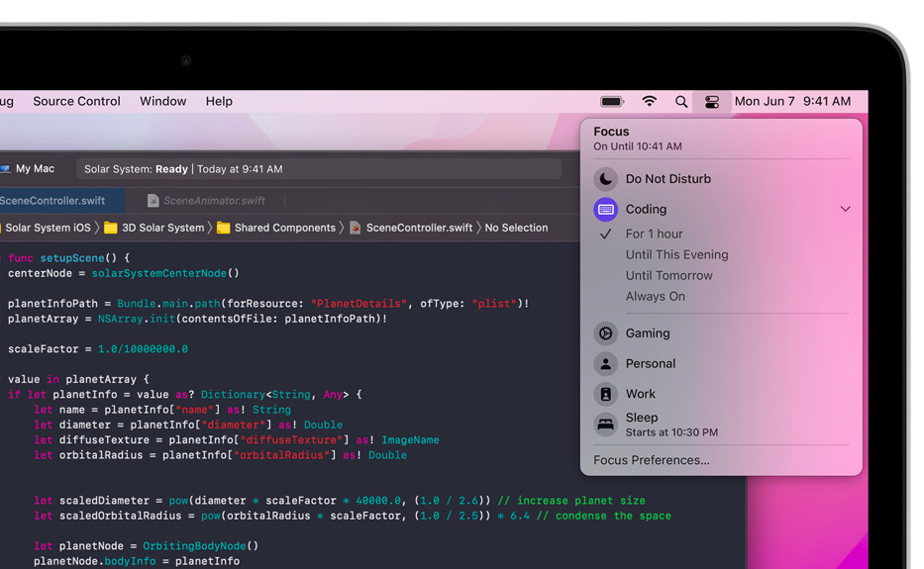Click the Solar System Ready status bar
This screenshot has height=569, width=924.
tap(319, 169)
